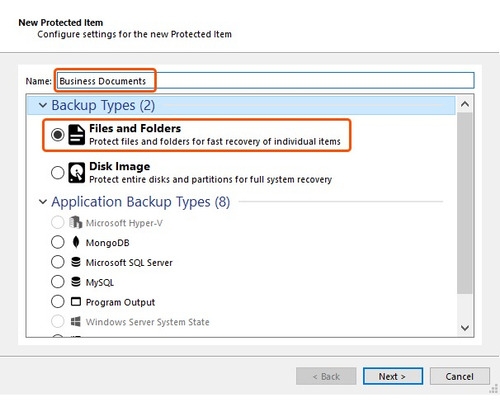
Task: Select the MongoDB radio button
Action: click(x=58, y=242)
